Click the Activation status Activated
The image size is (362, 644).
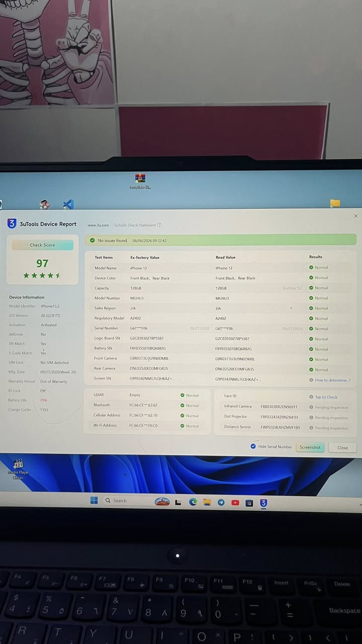pos(48,325)
